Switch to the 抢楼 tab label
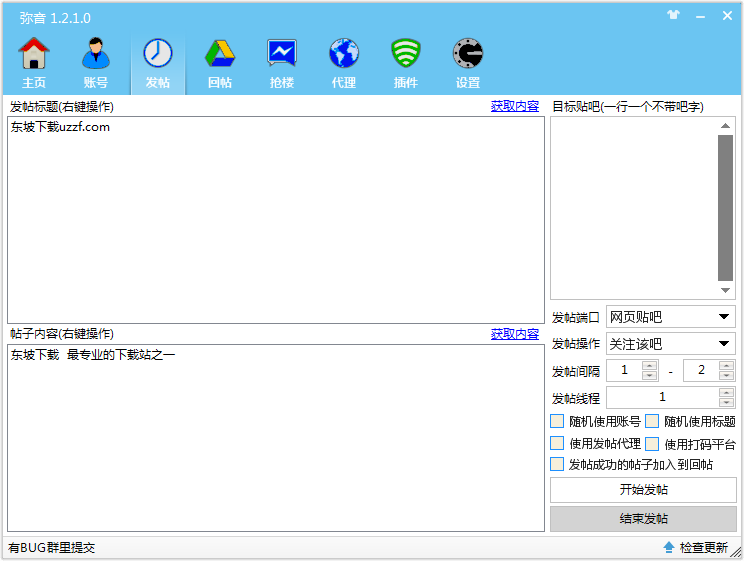744x561 pixels. click(282, 83)
